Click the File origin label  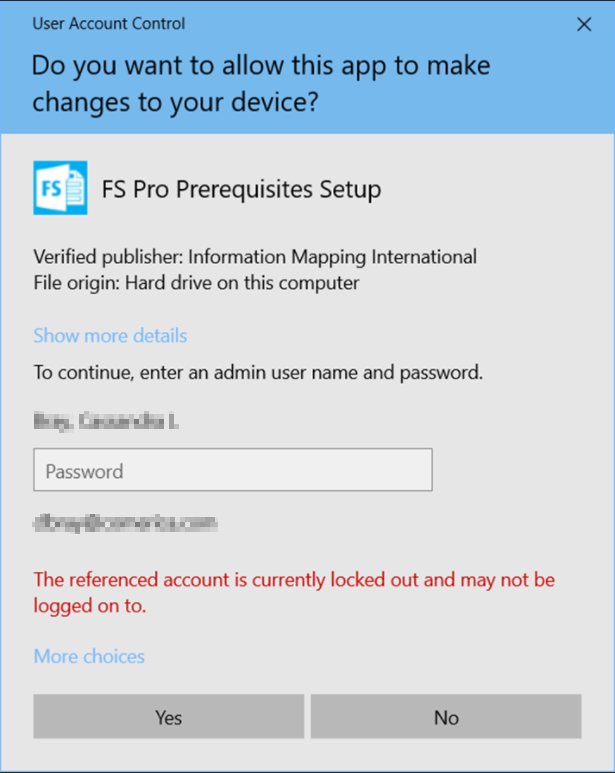click(x=76, y=283)
